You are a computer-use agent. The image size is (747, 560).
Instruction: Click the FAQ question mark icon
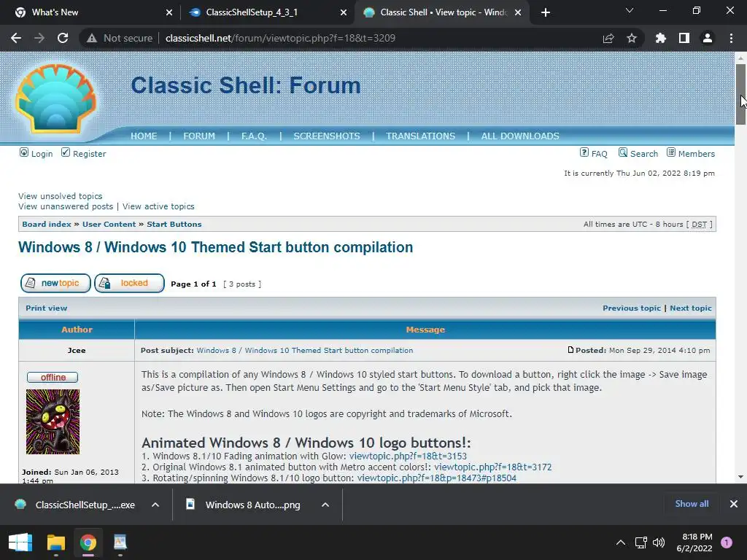[584, 152]
